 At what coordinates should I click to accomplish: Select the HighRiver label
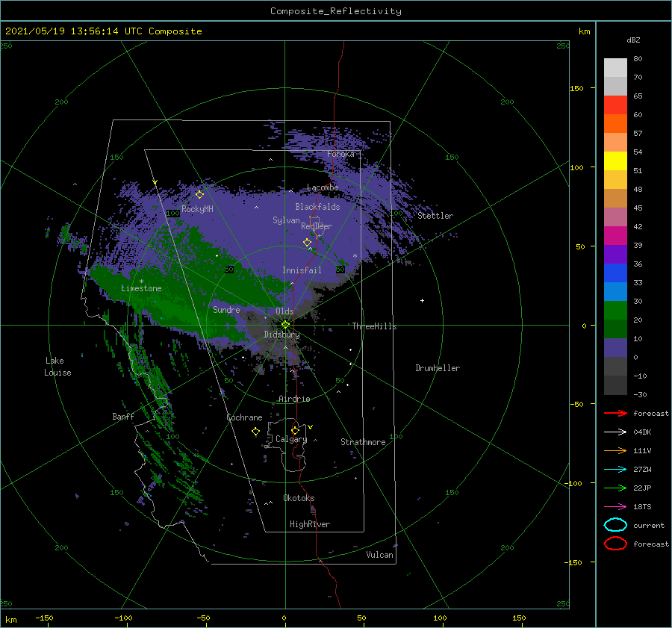click(x=310, y=524)
